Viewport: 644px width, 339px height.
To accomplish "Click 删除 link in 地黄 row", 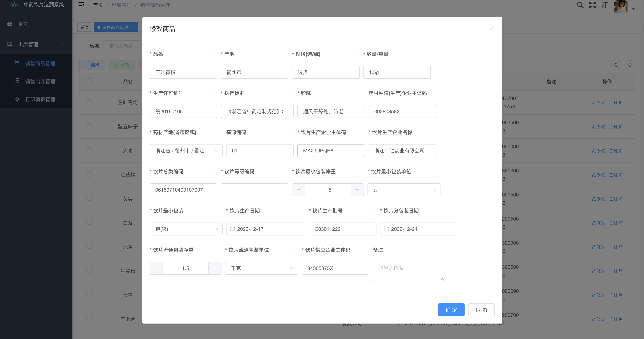I will coord(616,247).
